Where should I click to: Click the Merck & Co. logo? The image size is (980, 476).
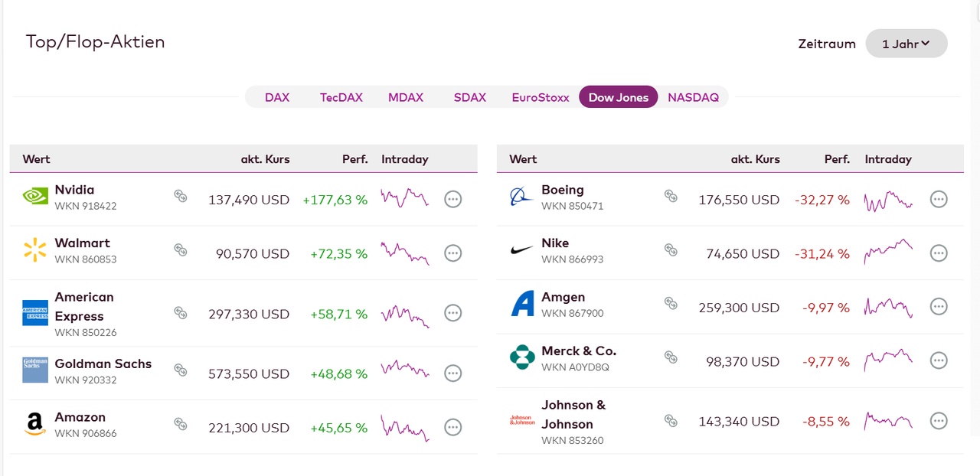(x=522, y=357)
